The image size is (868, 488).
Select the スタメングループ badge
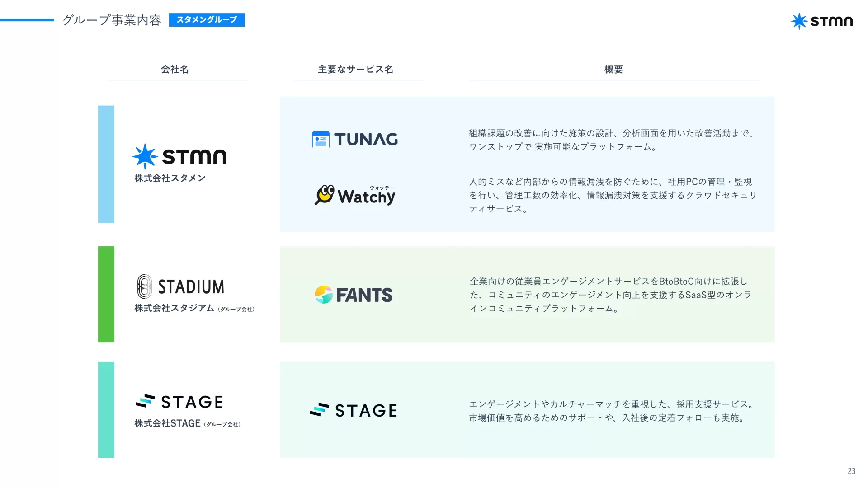pyautogui.click(x=206, y=20)
